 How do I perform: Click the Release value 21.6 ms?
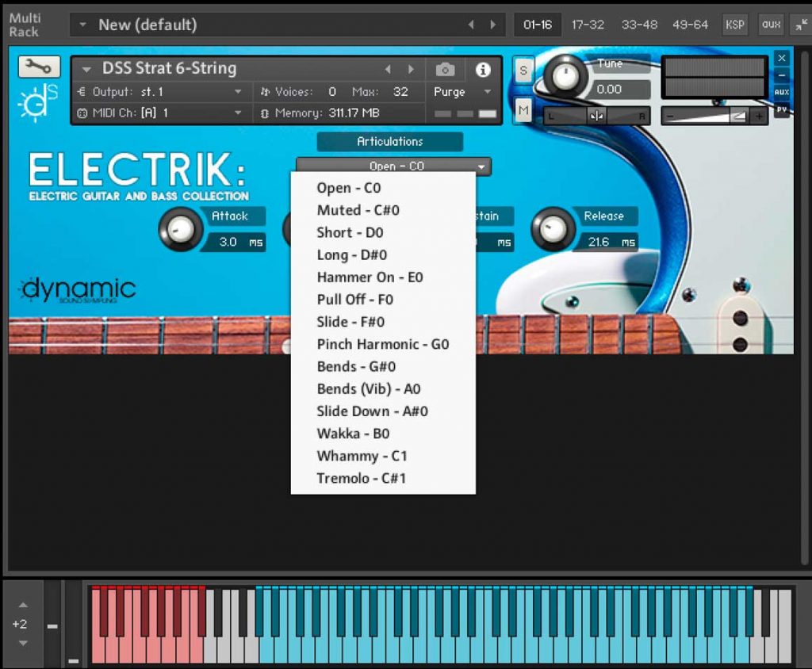(x=608, y=242)
